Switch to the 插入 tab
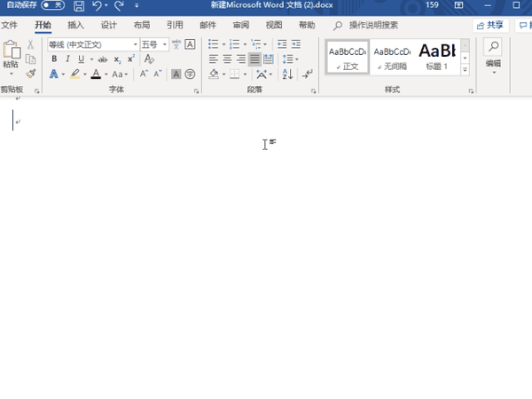The height and width of the screenshot is (399, 532). [x=75, y=25]
